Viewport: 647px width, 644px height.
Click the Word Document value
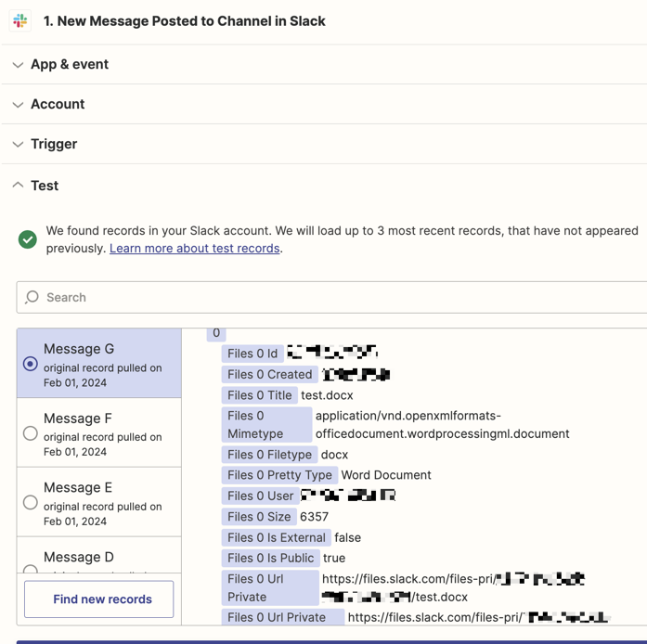click(386, 475)
